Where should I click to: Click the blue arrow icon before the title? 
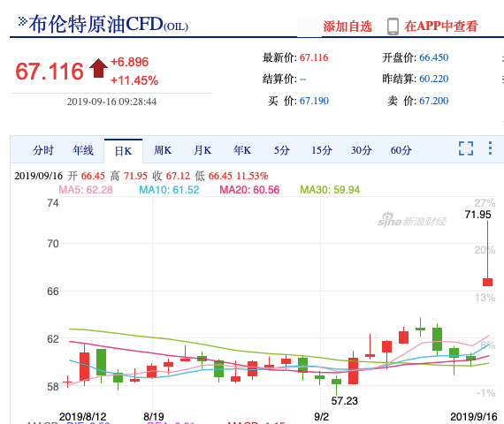click(x=22, y=21)
